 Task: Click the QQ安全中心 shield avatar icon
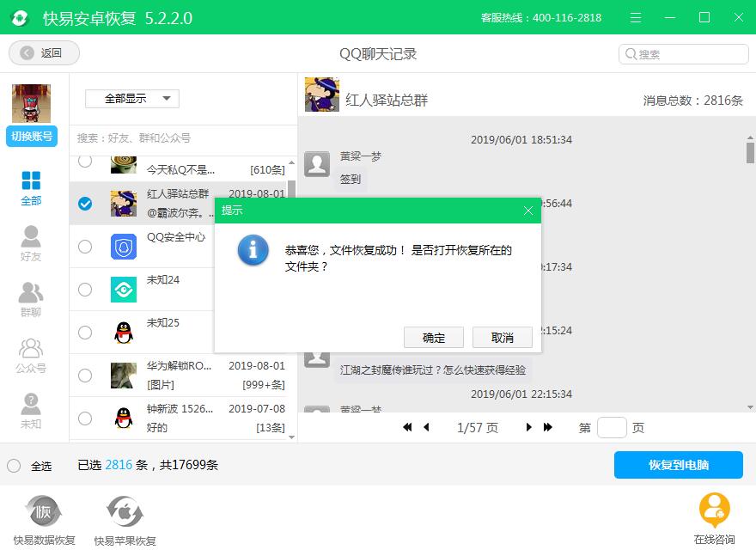[x=124, y=247]
